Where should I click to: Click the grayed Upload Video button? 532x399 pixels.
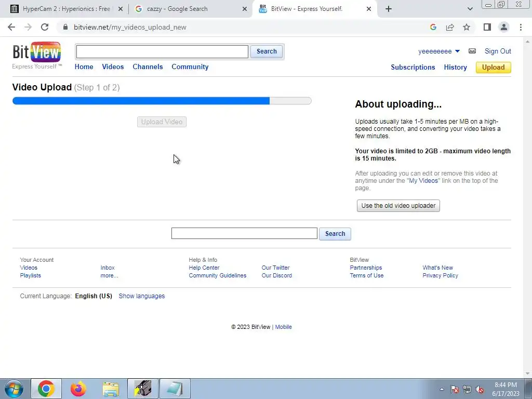point(162,122)
